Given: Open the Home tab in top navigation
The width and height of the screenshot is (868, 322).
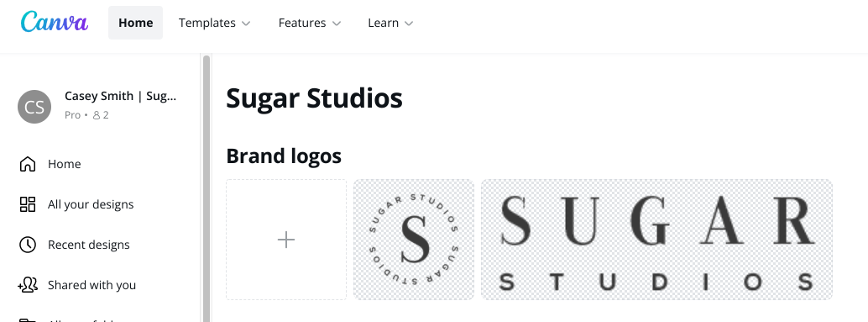Looking at the screenshot, I should click(x=136, y=23).
